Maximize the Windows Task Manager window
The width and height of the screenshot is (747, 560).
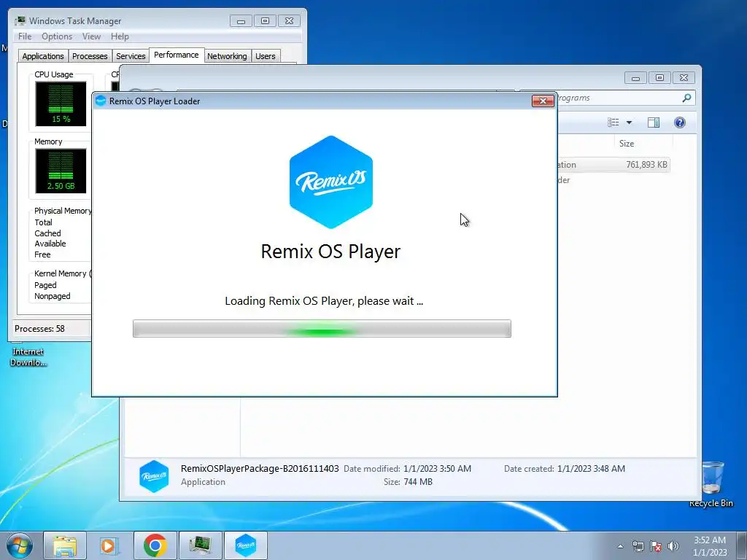point(265,21)
